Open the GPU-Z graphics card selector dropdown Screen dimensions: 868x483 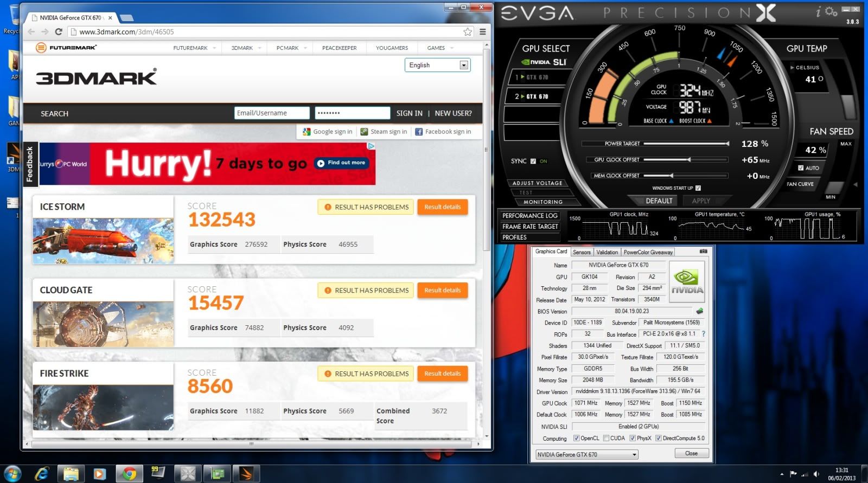click(586, 454)
